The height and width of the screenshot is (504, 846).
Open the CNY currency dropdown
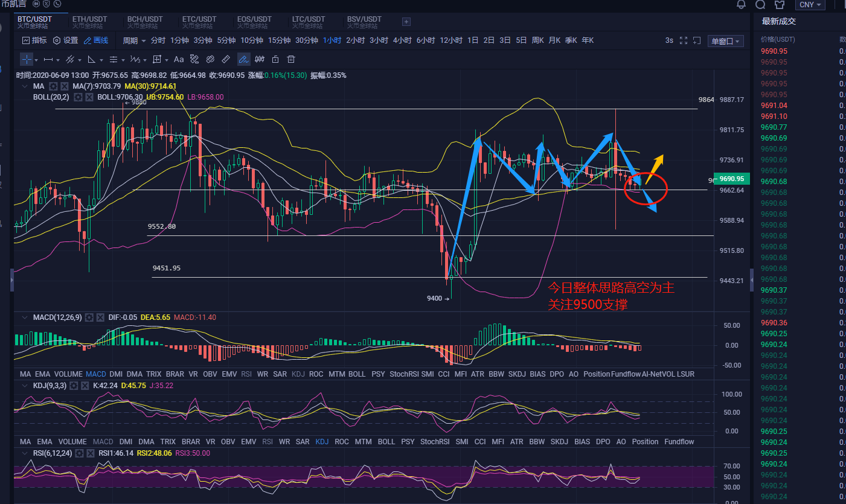pyautogui.click(x=810, y=5)
